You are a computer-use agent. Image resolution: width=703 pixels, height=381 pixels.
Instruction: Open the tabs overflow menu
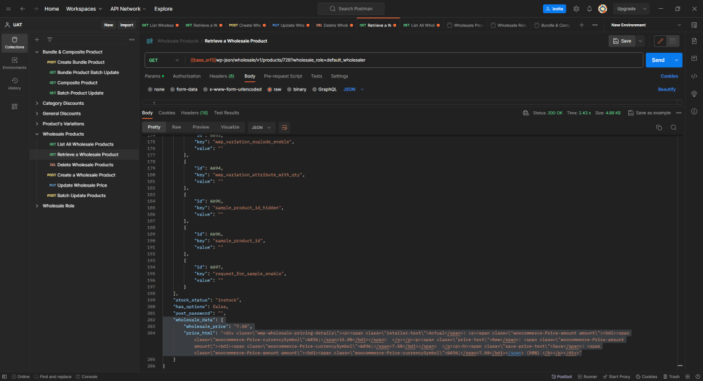(x=595, y=25)
